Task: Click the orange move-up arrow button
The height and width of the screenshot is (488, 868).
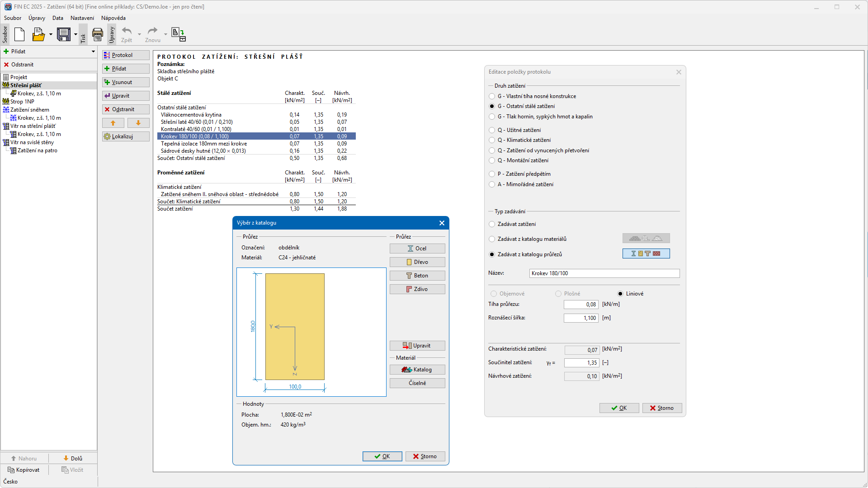Action: pyautogui.click(x=113, y=123)
